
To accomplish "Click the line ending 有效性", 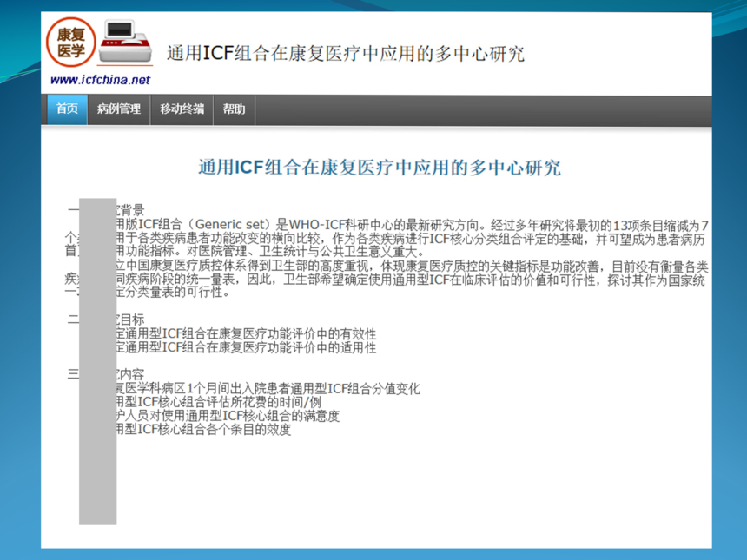I will [x=246, y=333].
